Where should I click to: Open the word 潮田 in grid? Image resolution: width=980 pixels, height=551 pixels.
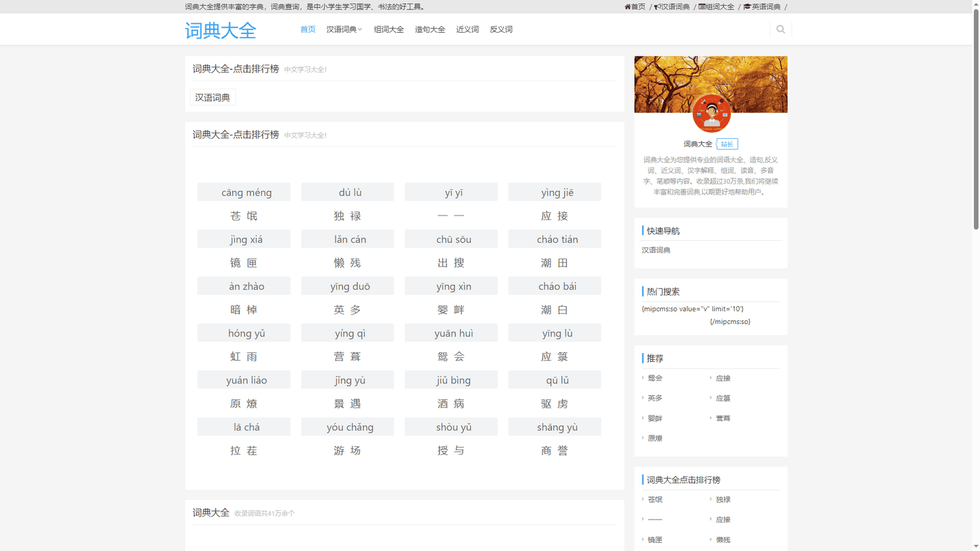point(555,263)
